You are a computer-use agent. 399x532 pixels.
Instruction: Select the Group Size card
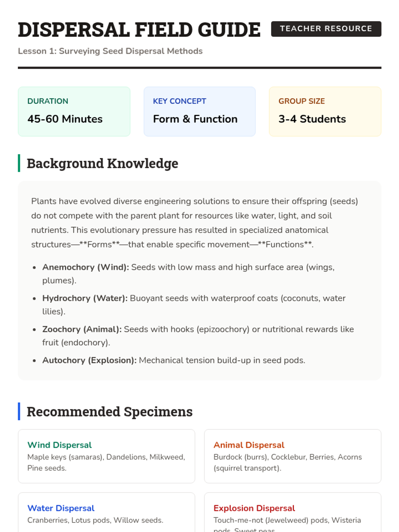325,111
